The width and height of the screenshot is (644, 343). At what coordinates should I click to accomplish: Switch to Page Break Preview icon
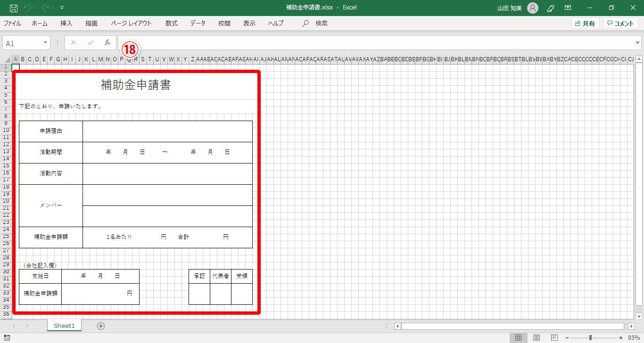[554, 337]
